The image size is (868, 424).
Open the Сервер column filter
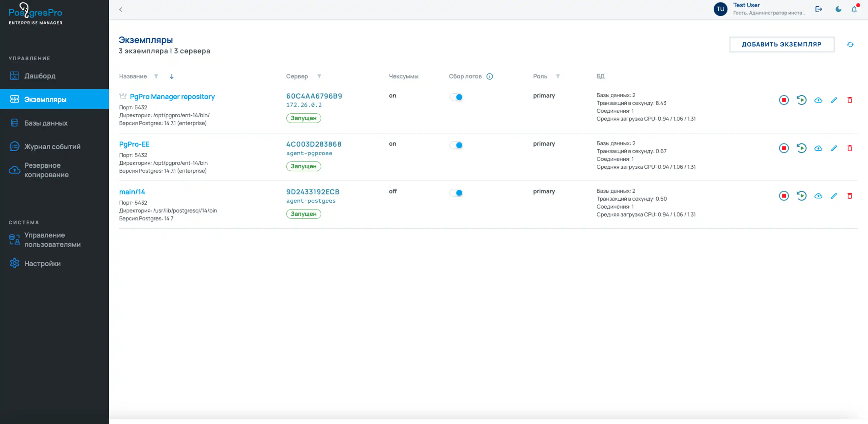coord(319,76)
